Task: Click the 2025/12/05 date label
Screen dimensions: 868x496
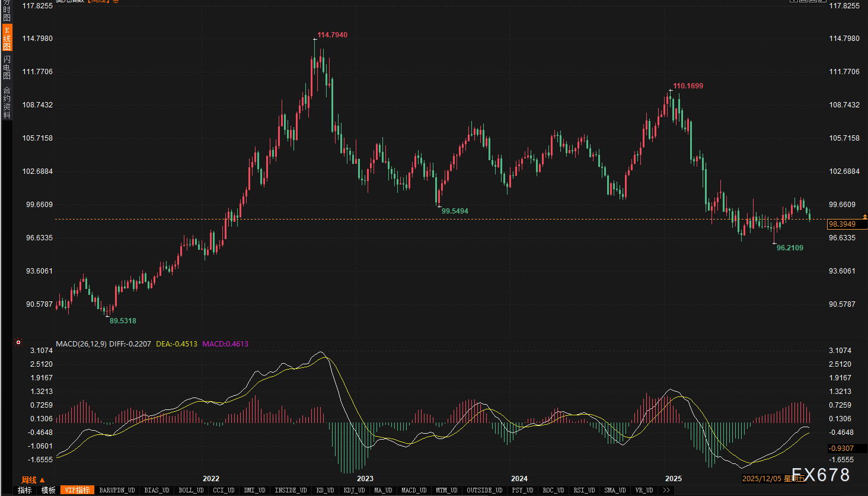Action: pyautogui.click(x=762, y=479)
